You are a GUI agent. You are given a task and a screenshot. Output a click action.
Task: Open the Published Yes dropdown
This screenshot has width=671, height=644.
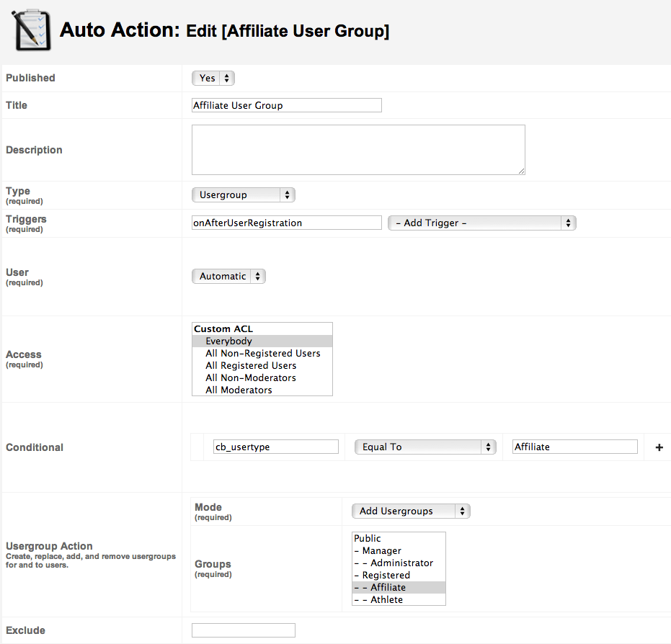click(213, 79)
